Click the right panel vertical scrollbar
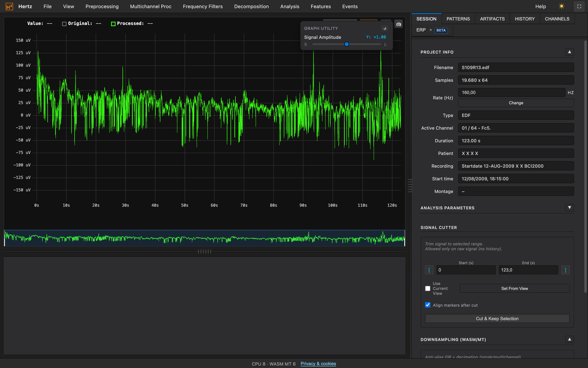The image size is (588, 368). 585,167
